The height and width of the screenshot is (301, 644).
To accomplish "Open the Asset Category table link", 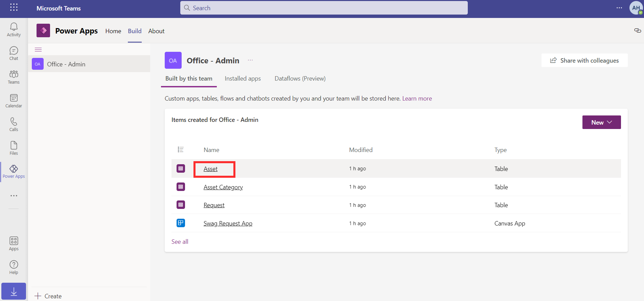I will (223, 187).
